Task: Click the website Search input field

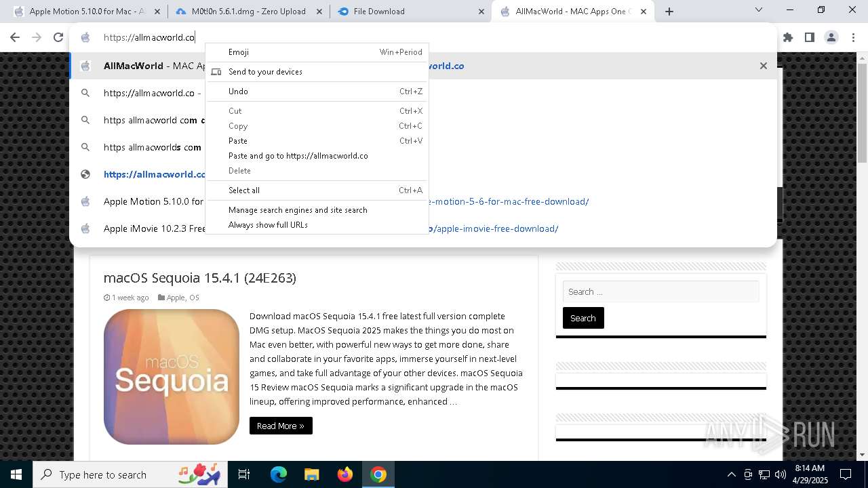Action: tap(660, 291)
